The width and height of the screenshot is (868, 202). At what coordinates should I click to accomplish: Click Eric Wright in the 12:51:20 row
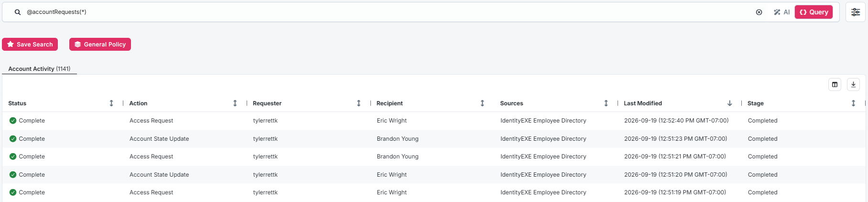pos(391,175)
